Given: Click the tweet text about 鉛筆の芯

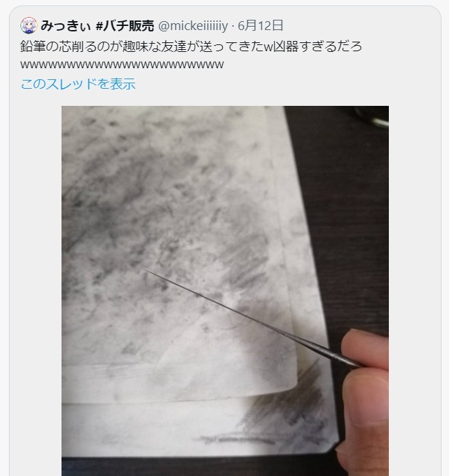Looking at the screenshot, I should (191, 46).
